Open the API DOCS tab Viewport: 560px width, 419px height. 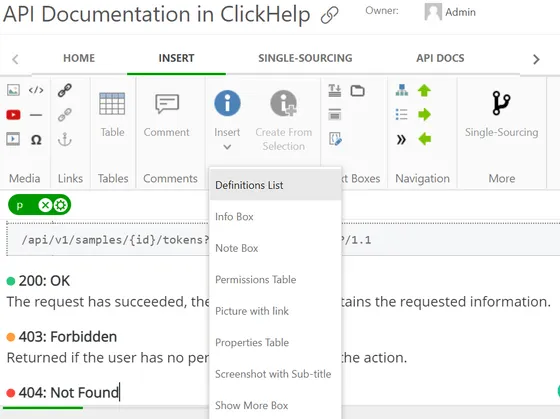[440, 58]
